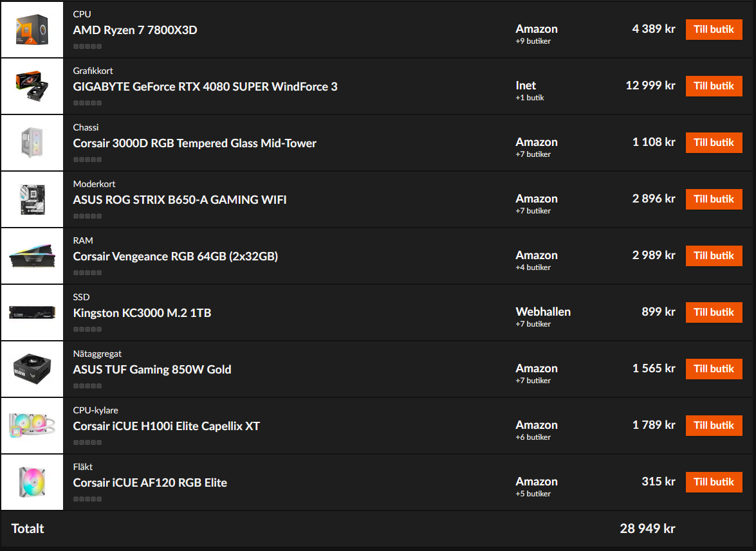Show the +1 butik under Inet

click(x=530, y=98)
